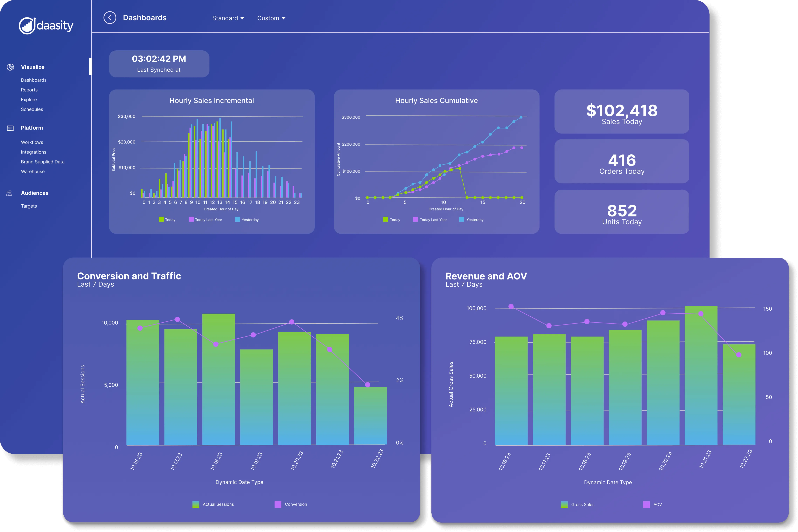The height and width of the screenshot is (532, 798).
Task: Click the Last Synched At time card
Action: tap(159, 64)
